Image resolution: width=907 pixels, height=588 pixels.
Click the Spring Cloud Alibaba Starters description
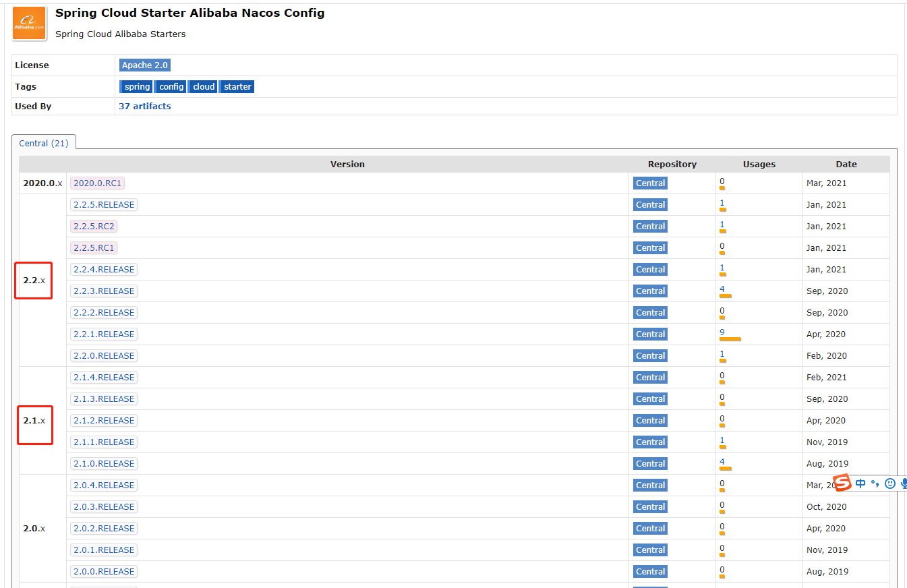point(121,34)
